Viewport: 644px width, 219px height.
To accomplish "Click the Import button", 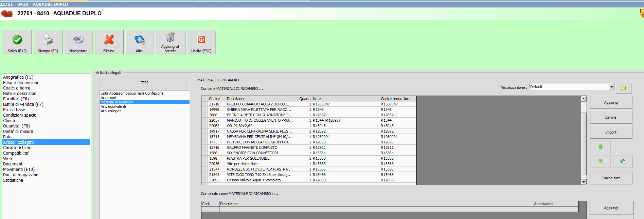I will point(611,132).
